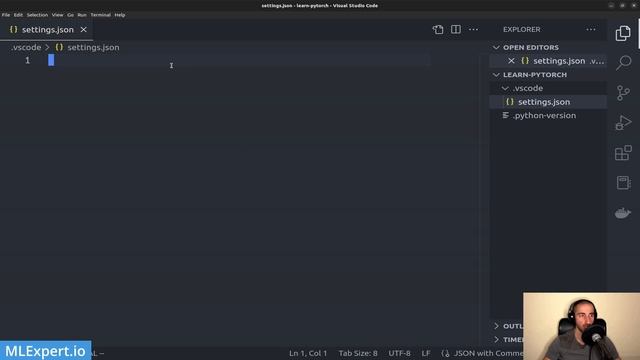The height and width of the screenshot is (360, 640).
Task: Open the File menu
Action: (6, 15)
